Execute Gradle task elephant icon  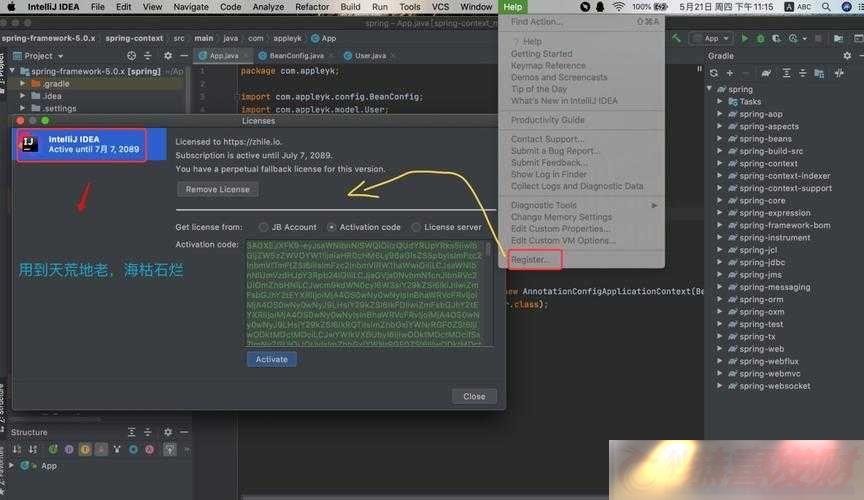766,73
